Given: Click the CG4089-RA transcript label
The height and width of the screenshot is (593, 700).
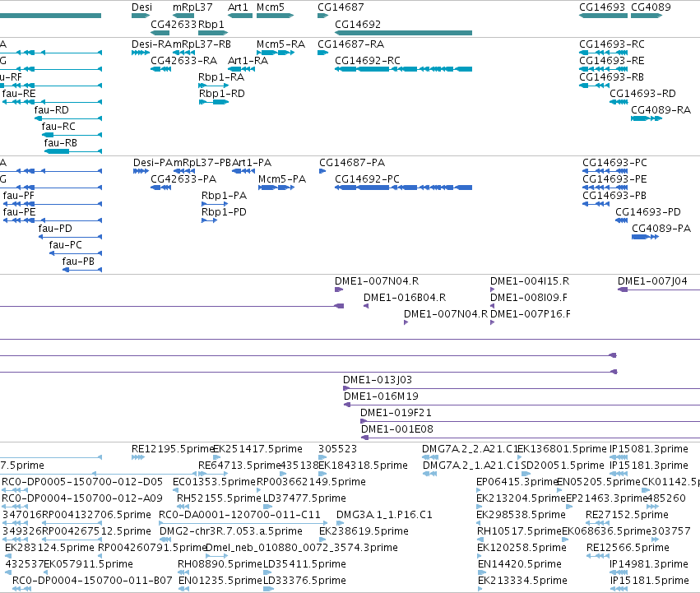Looking at the screenshot, I should tap(661, 110).
